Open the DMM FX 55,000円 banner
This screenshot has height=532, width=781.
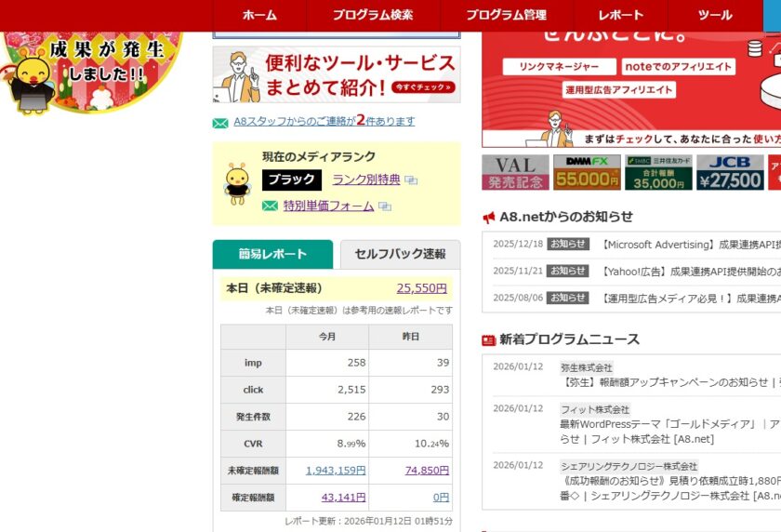pos(586,172)
